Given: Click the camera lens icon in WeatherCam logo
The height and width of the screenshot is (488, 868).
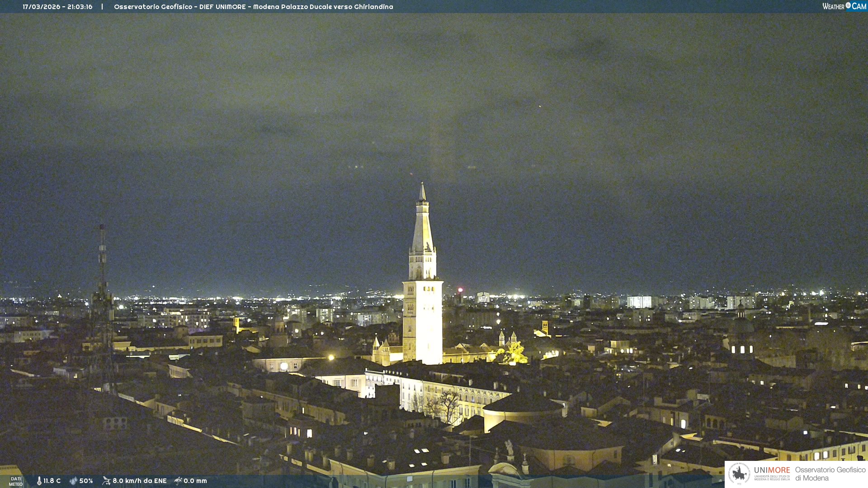Looking at the screenshot, I should coord(848,5).
